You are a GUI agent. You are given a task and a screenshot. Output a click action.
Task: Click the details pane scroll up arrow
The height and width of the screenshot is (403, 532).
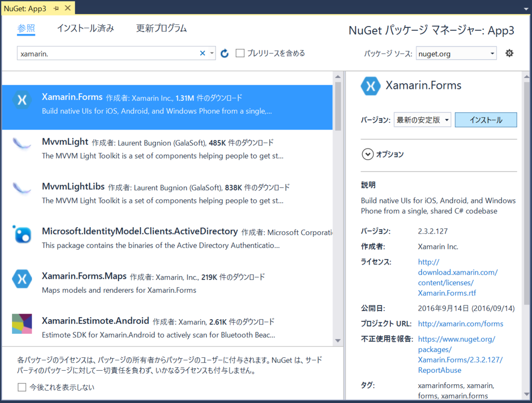click(527, 77)
